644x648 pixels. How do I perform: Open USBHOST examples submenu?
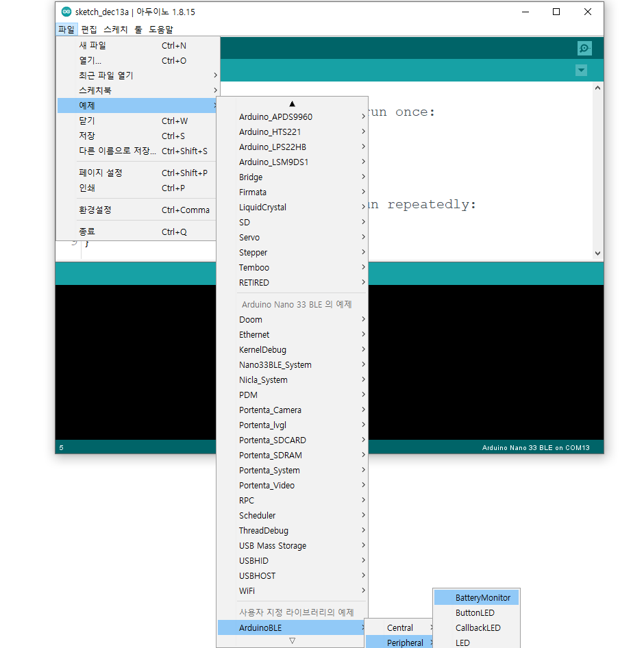coord(293,575)
